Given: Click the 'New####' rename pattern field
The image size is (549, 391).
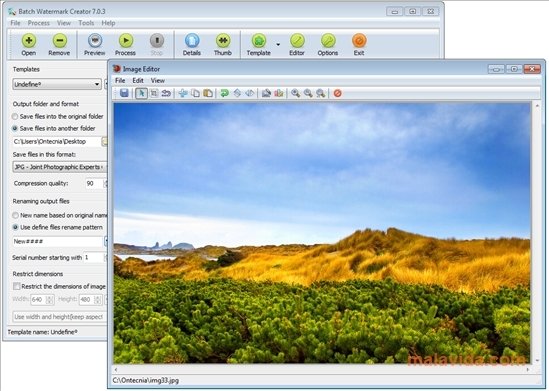Looking at the screenshot, I should pos(57,241).
